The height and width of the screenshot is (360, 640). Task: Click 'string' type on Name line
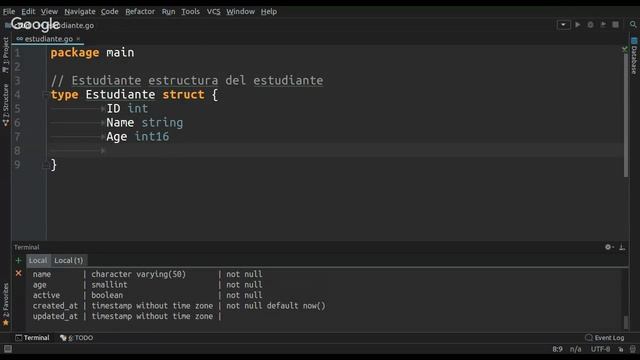pos(162,122)
